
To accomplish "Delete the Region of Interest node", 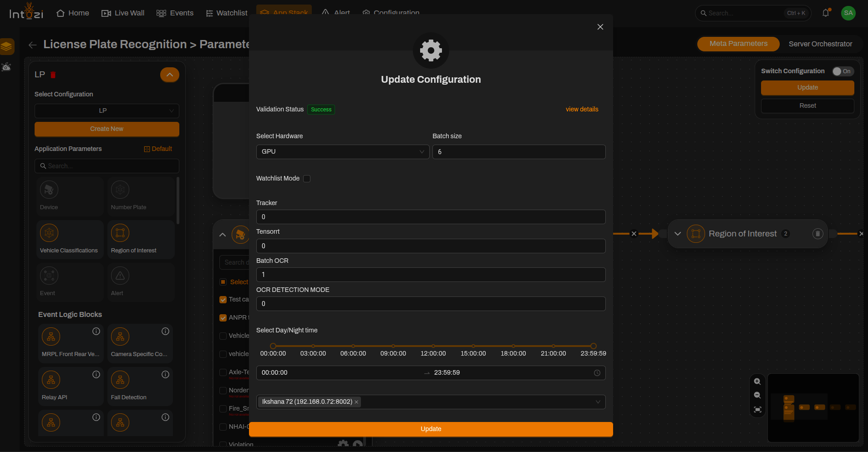I will point(817,234).
